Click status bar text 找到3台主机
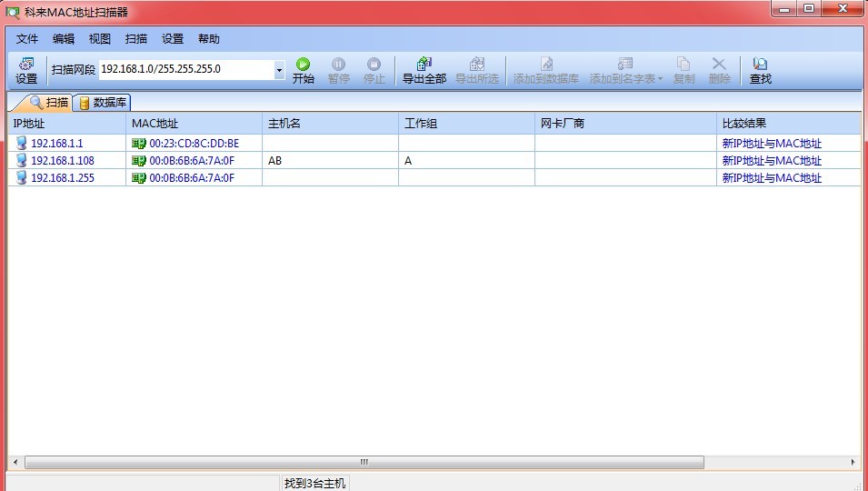The width and height of the screenshot is (868, 491). click(x=315, y=483)
